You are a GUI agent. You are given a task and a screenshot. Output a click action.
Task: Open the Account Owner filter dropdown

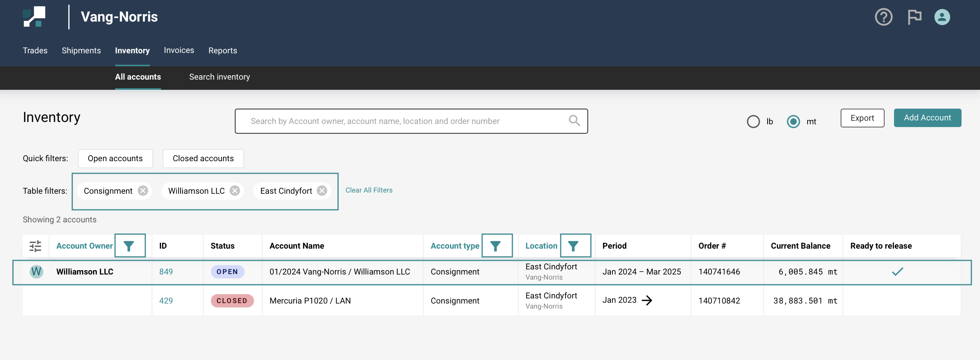pyautogui.click(x=130, y=246)
